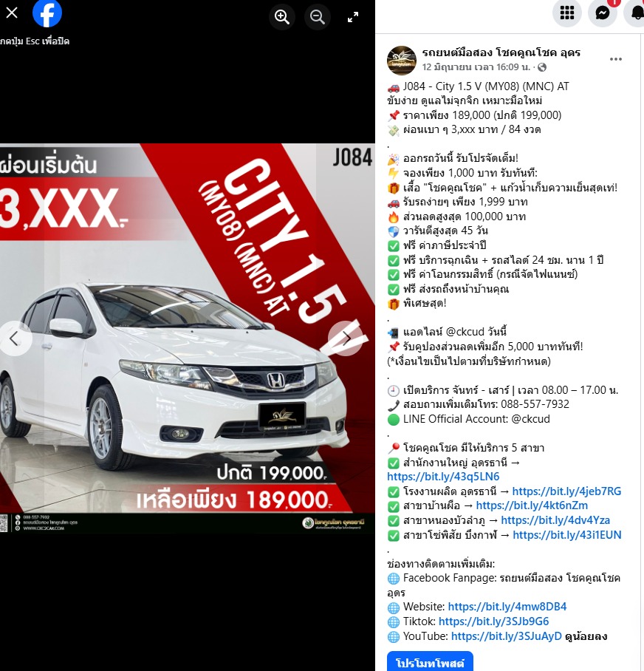Go to previous photo arrow

click(x=15, y=338)
